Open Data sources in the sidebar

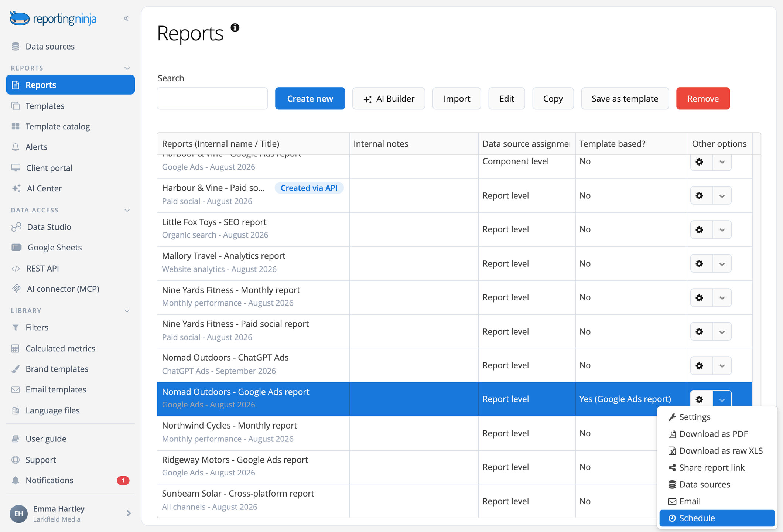pos(70,47)
